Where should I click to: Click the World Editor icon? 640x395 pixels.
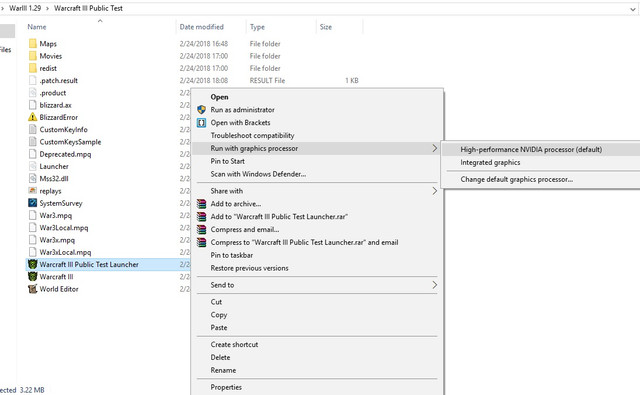click(x=33, y=289)
